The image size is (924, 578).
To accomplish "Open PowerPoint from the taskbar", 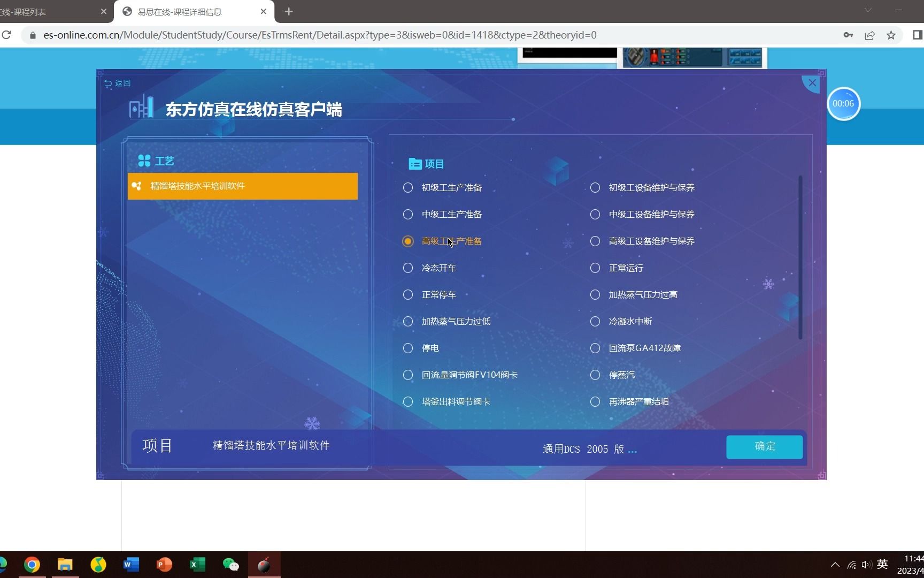I will pos(164,565).
